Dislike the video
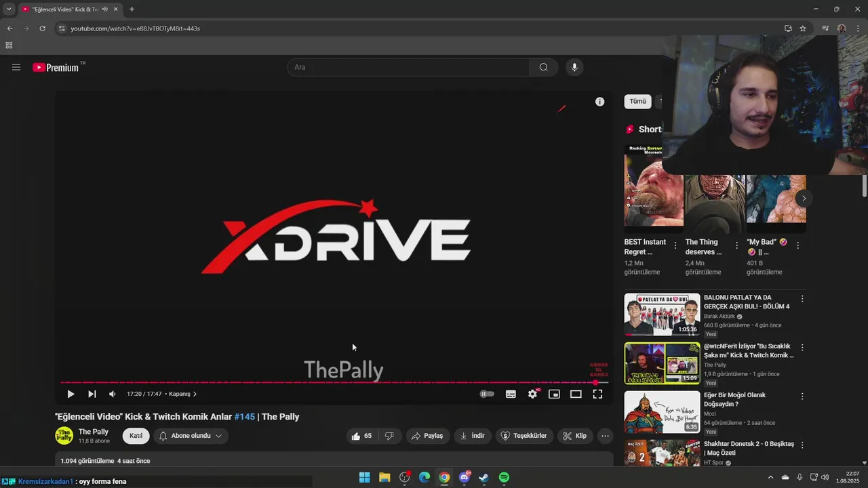Image resolution: width=868 pixels, height=488 pixels. 389,436
